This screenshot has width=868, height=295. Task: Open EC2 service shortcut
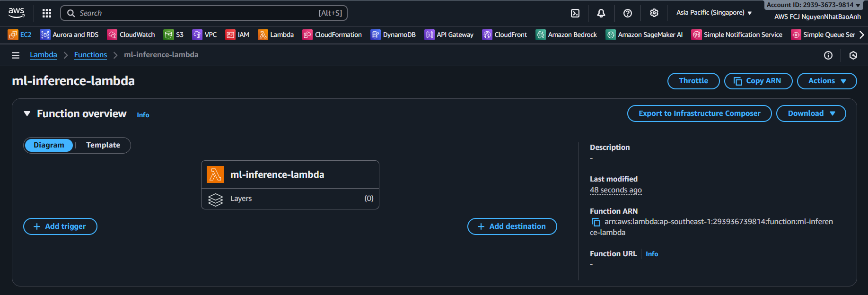click(20, 35)
